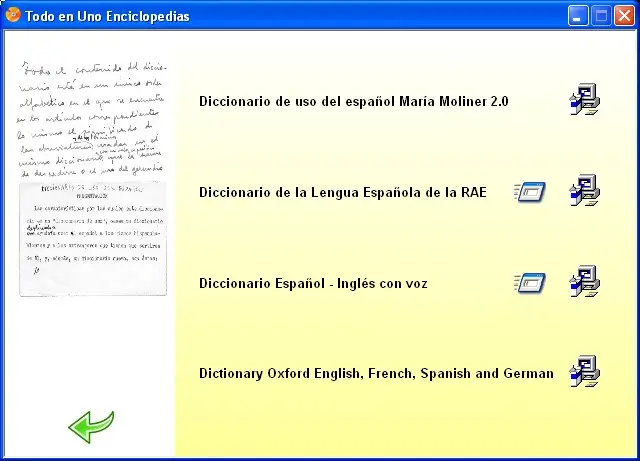The image size is (640, 461).
Task: Select Diccionario Español - Inglés con voz
Action: (313, 283)
